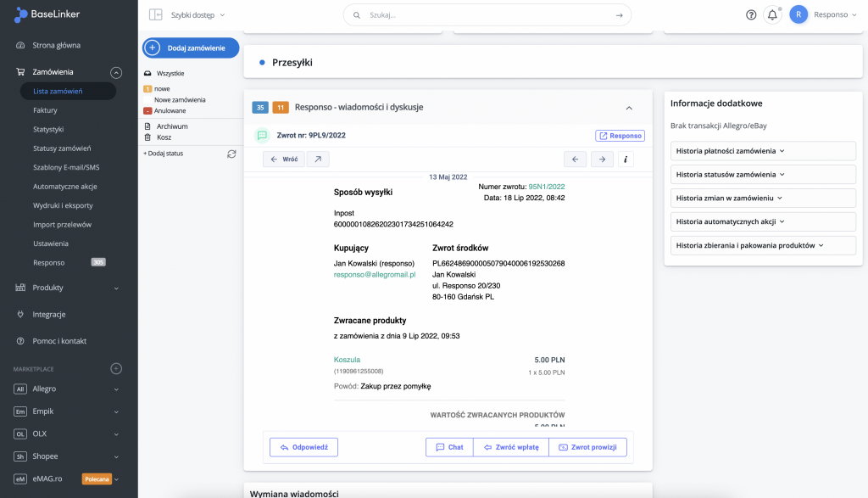The image size is (868, 498).
Task: Expand Historia zmian w zamówieniu
Action: (763, 198)
